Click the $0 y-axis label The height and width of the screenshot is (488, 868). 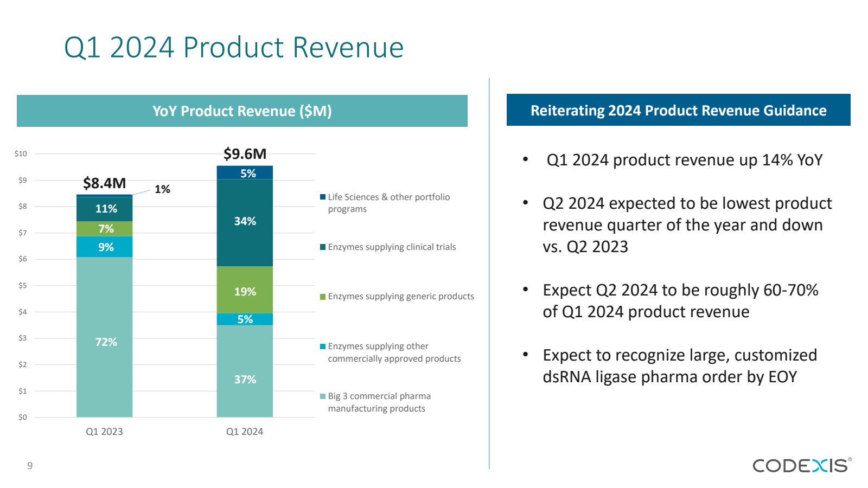(23, 418)
